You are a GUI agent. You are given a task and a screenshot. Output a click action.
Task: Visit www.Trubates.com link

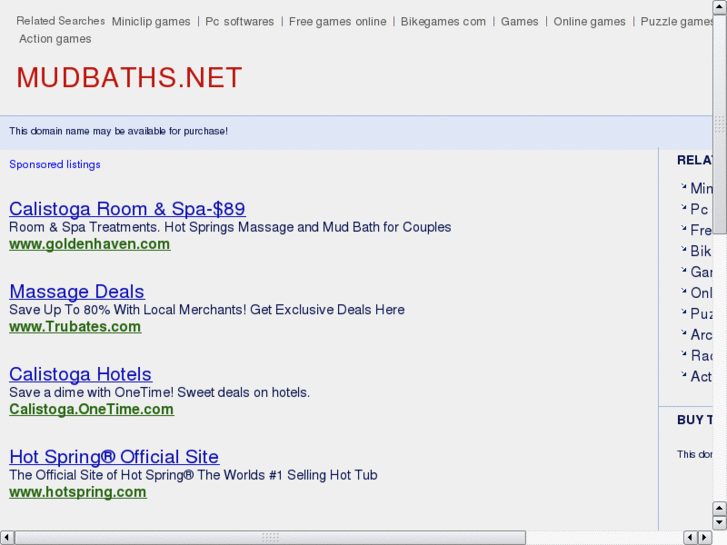coord(75,327)
